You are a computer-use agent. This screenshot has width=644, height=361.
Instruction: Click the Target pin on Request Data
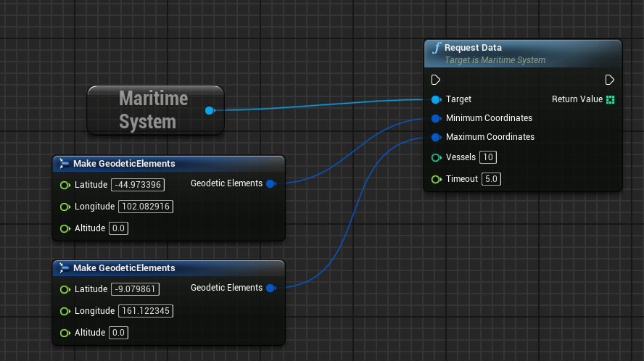(436, 99)
